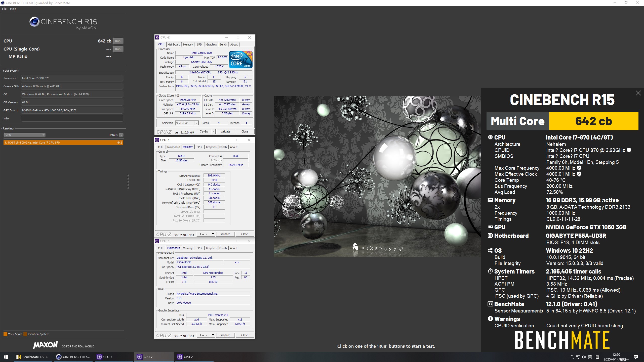The height and width of the screenshot is (362, 644).
Task: Click the System Timers clock icon
Action: [x=490, y=271]
